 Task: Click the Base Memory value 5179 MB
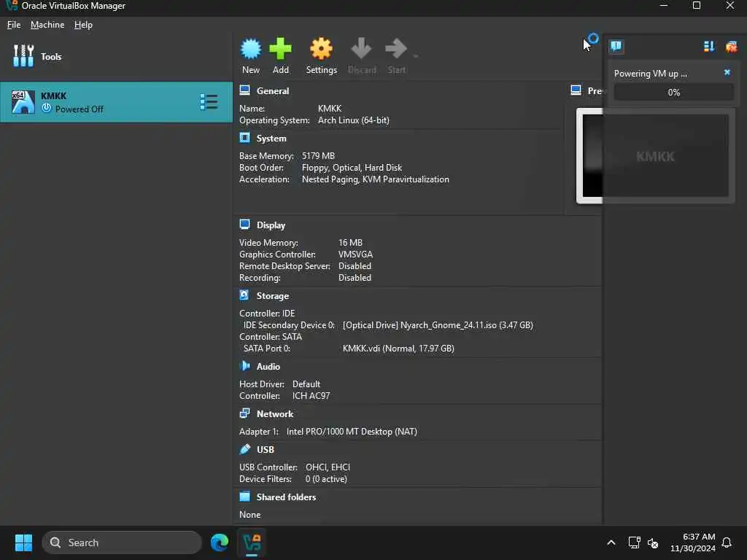[318, 156]
